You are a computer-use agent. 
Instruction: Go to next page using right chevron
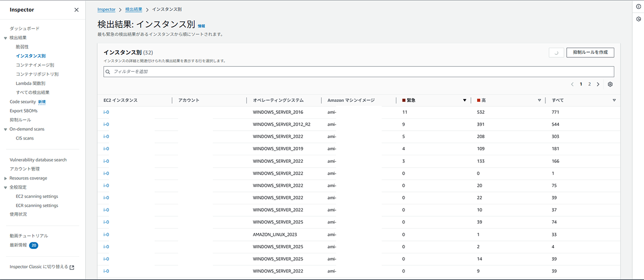pos(598,85)
